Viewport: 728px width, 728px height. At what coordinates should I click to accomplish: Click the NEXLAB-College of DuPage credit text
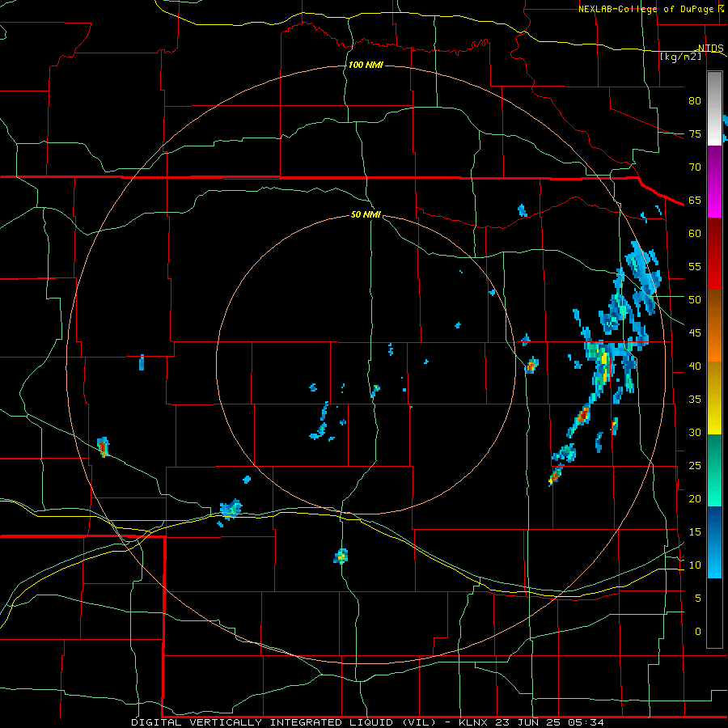click(646, 9)
